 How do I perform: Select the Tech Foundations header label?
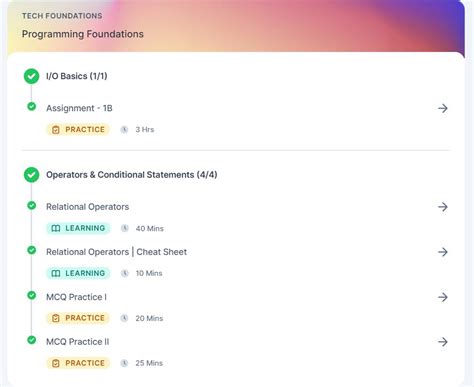(x=62, y=16)
